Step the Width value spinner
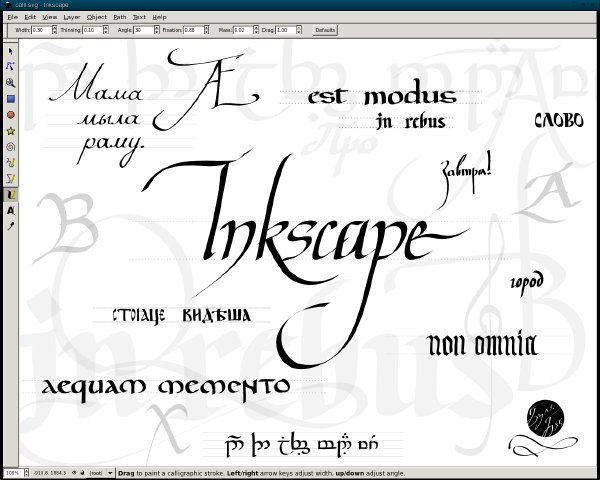The height and width of the screenshot is (480, 600). 52,31
